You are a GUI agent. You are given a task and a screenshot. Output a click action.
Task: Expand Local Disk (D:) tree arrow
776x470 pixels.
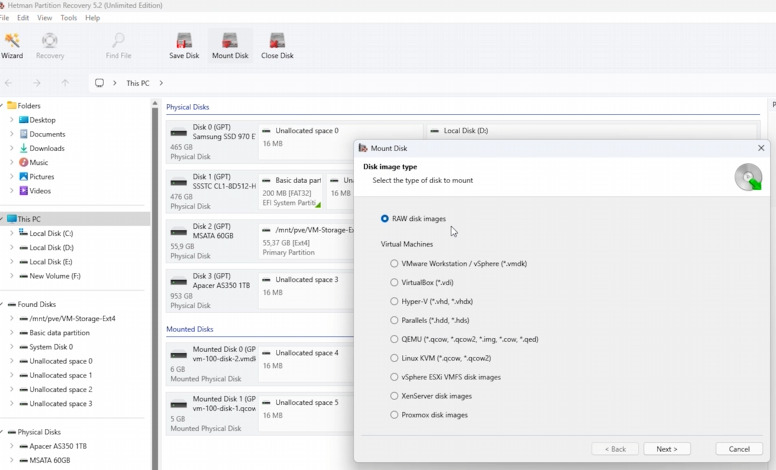point(11,247)
